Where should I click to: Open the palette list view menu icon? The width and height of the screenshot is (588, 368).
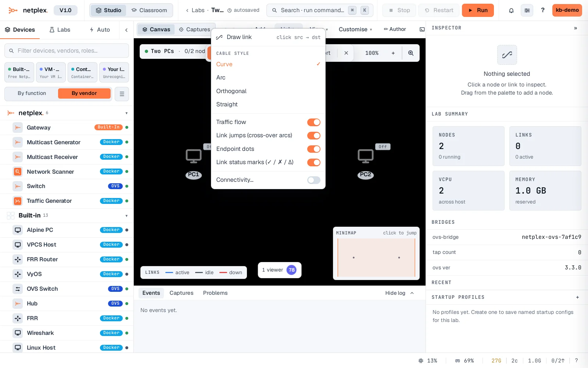122,94
